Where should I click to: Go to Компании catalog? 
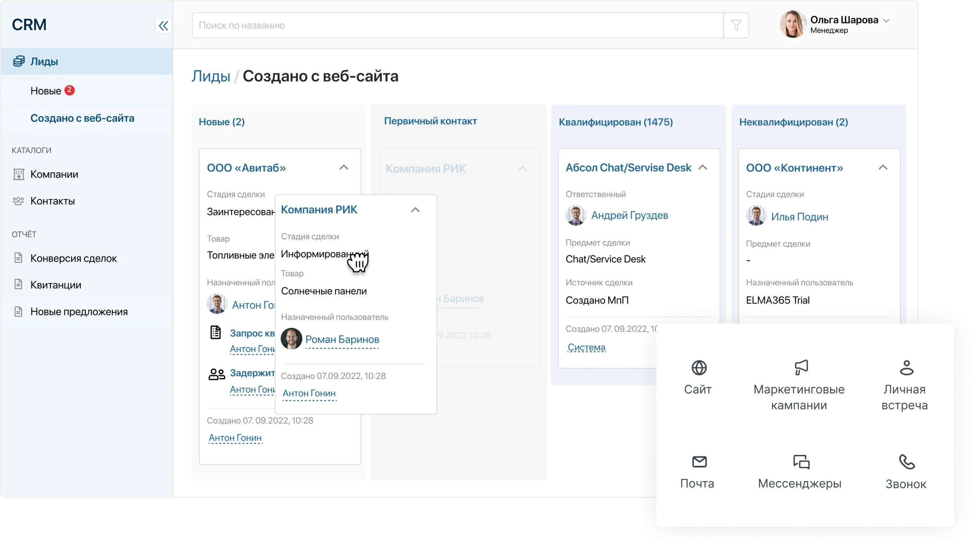click(x=54, y=174)
